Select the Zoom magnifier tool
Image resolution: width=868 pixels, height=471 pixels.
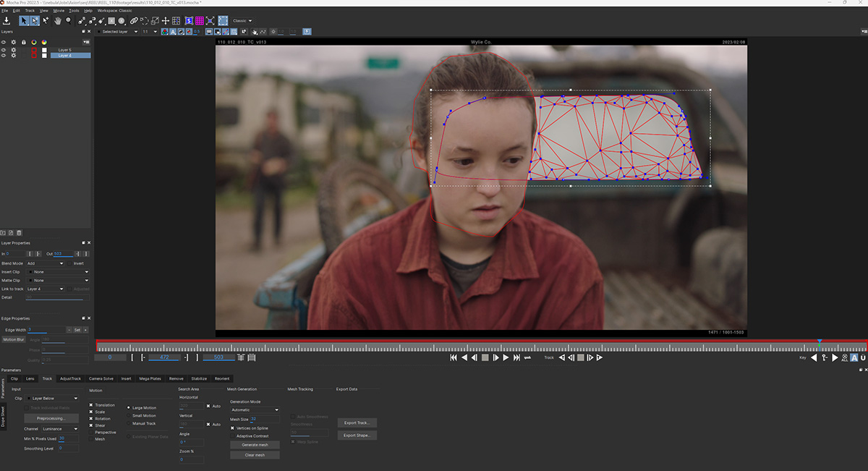click(68, 21)
